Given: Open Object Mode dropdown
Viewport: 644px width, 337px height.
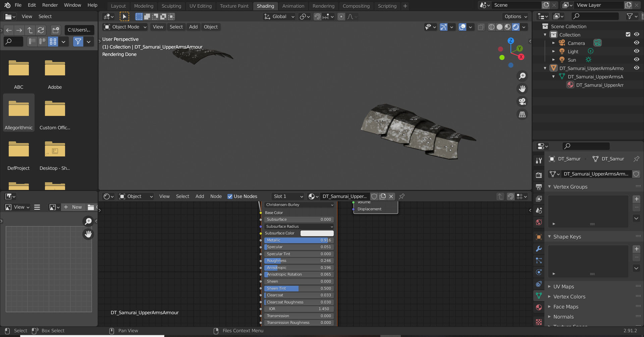Looking at the screenshot, I should pos(125,27).
